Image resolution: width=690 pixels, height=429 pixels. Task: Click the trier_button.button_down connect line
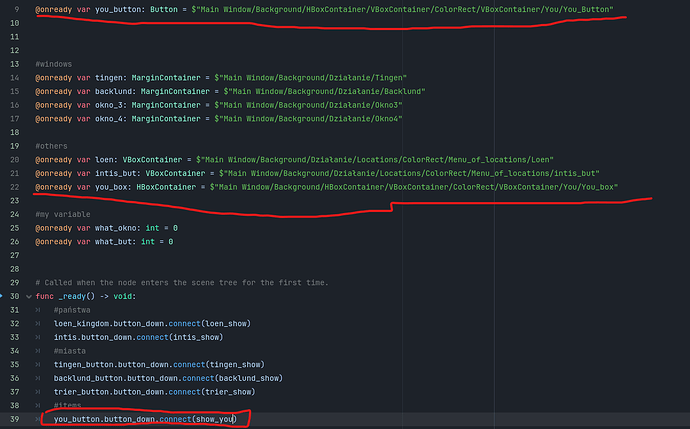click(x=150, y=392)
